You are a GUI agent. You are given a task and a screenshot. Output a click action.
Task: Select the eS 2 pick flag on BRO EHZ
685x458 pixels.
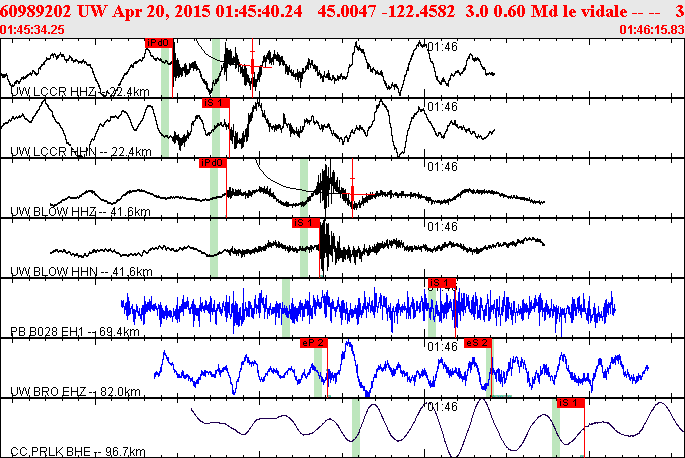click(x=478, y=343)
